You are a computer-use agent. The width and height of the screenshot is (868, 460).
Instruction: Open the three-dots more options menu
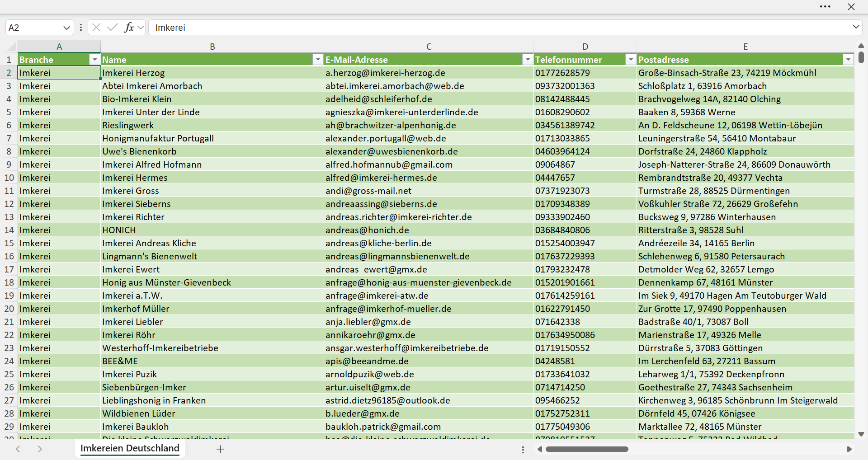(x=825, y=7)
